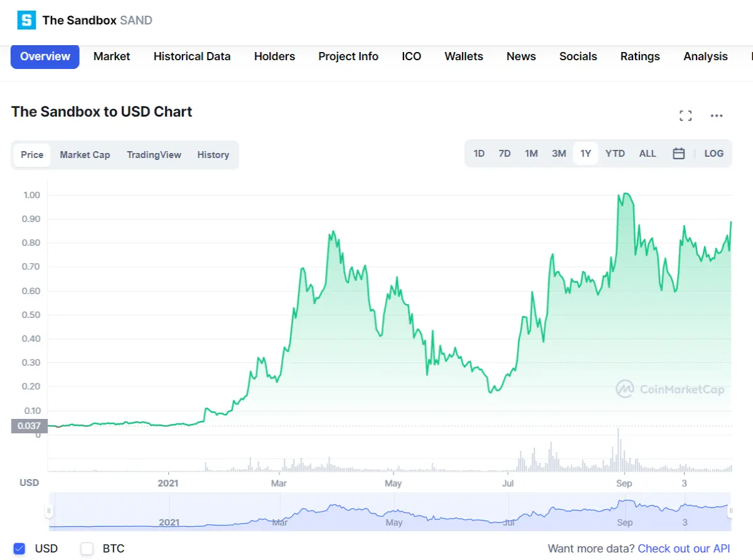The width and height of the screenshot is (753, 560).
Task: Open the Ratings tab
Action: click(640, 56)
